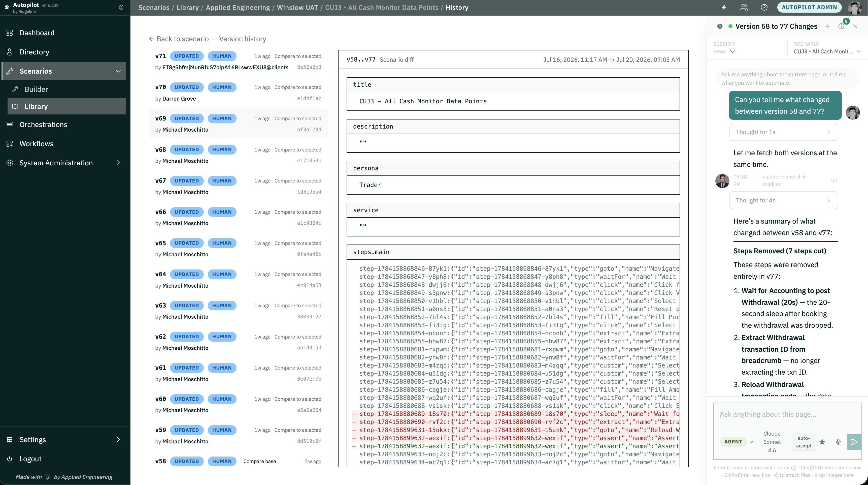The width and height of the screenshot is (868, 485).
Task: Activate microphone voice input
Action: pos(838,442)
